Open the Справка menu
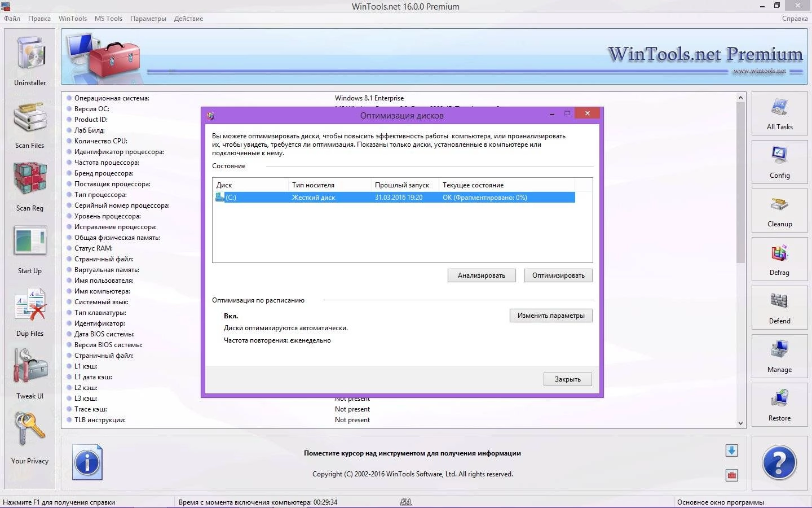 click(795, 19)
